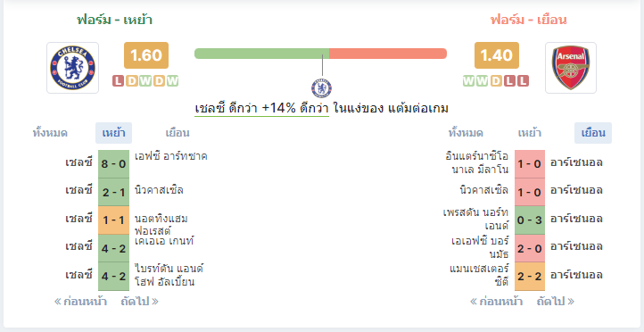Open the Manchester City 2 - 2 score
This screenshot has height=332, width=644.
pyautogui.click(x=530, y=276)
